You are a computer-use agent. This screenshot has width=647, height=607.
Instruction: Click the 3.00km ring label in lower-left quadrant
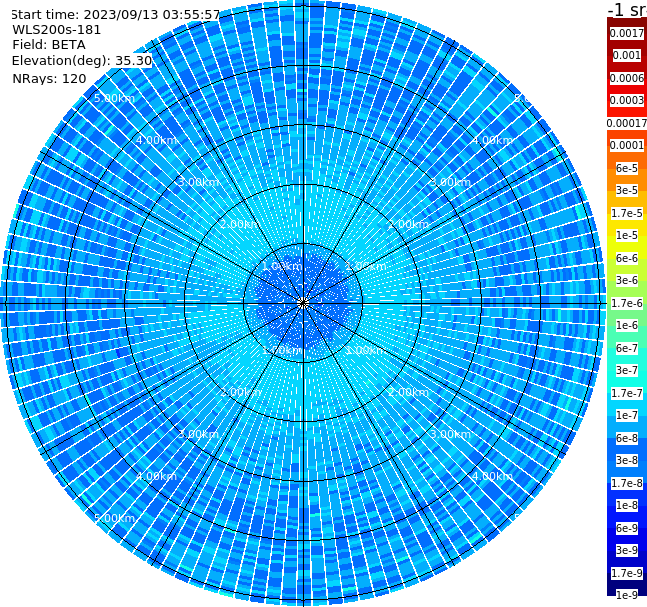[198, 434]
